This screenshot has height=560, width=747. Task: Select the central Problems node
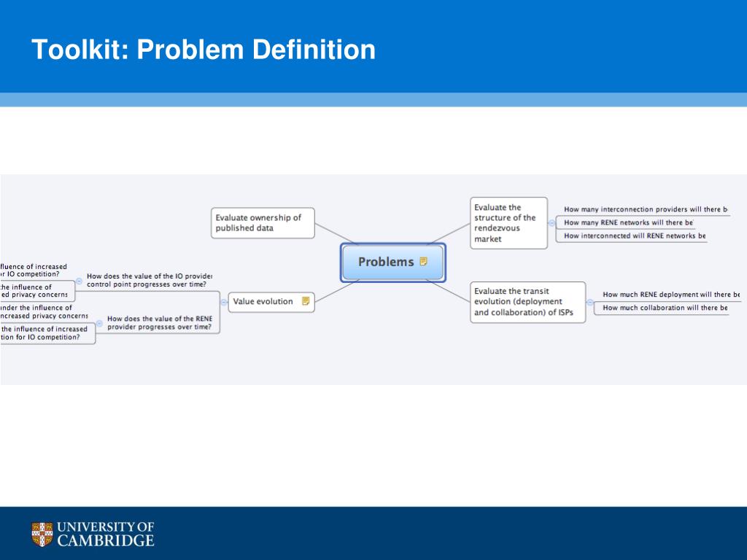393,262
